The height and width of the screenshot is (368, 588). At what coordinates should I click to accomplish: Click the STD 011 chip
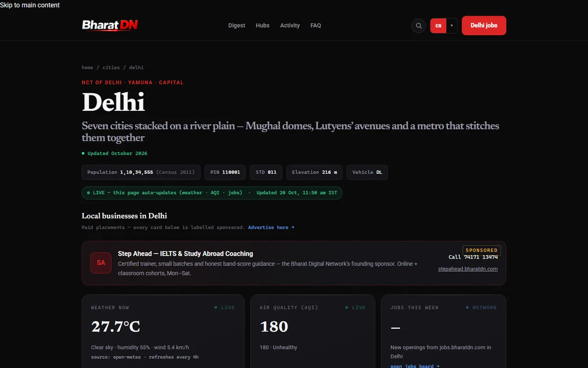[x=266, y=172]
